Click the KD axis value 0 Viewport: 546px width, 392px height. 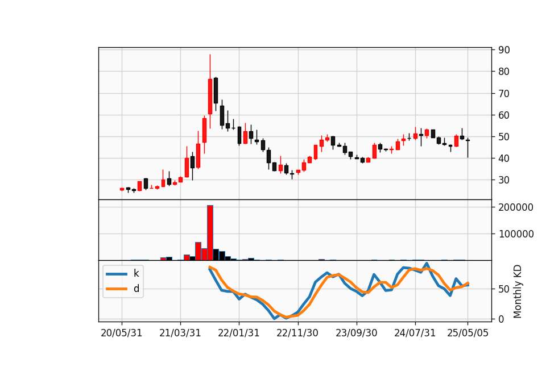pos(501,319)
